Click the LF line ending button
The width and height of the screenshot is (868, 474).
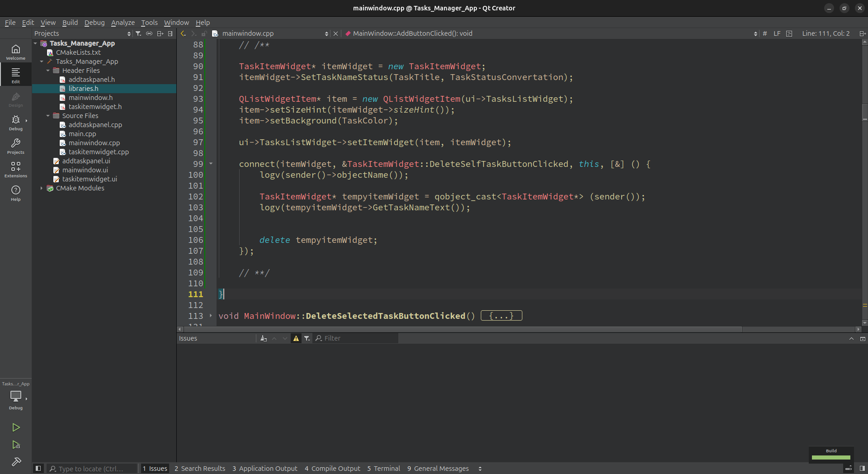777,33
